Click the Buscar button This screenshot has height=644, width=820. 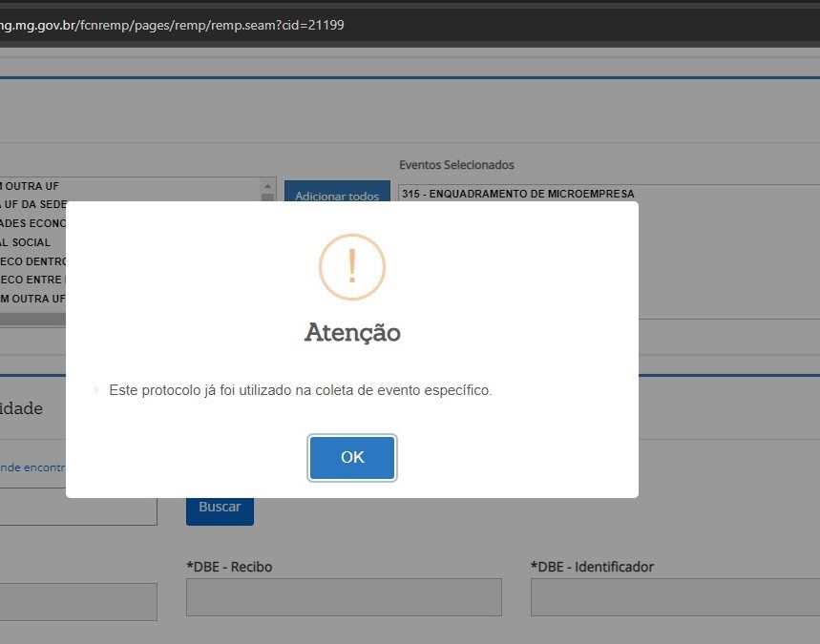point(220,511)
